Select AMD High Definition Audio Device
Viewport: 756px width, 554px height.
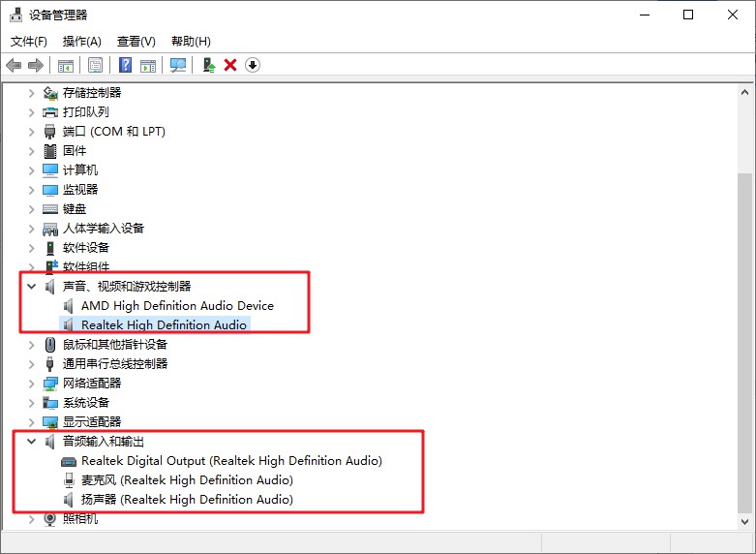point(177,306)
